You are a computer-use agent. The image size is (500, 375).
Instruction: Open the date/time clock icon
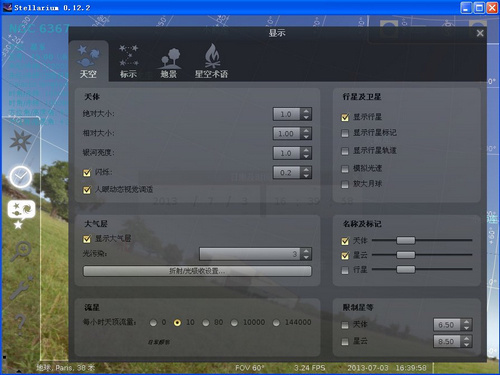pyautogui.click(x=21, y=177)
